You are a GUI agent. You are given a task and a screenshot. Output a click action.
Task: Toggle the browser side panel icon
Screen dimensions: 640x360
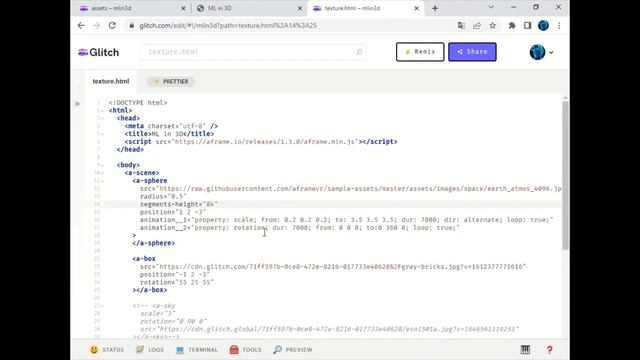click(527, 25)
